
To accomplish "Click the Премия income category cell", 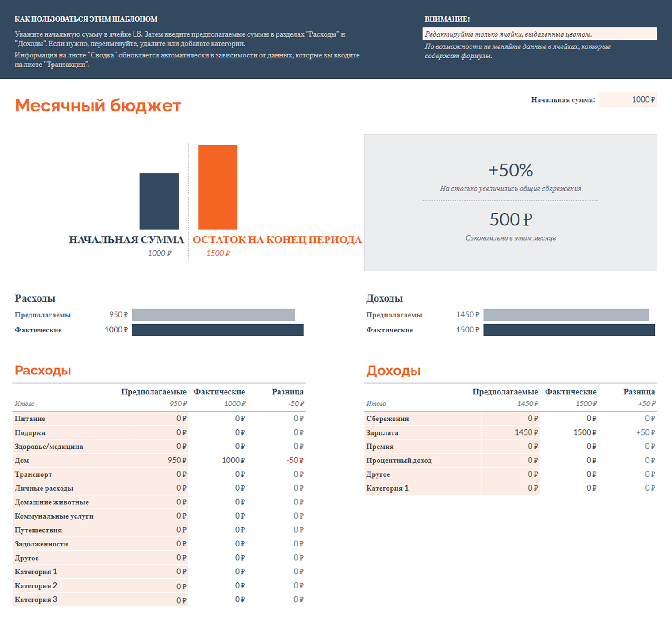I will click(x=423, y=447).
